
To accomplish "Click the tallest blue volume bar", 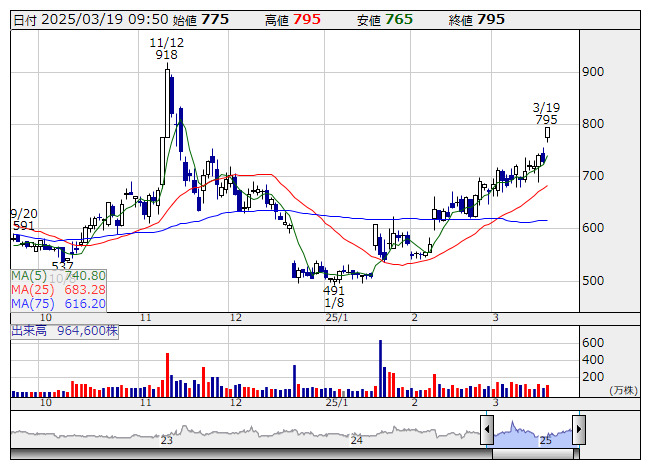I will click(381, 368).
